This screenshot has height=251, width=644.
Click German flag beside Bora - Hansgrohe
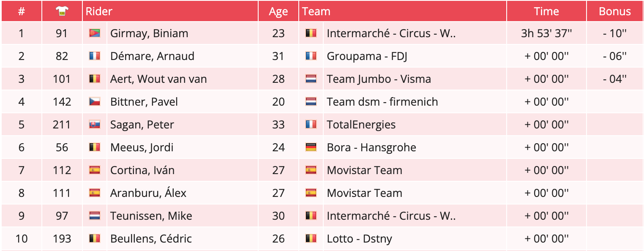pyautogui.click(x=311, y=147)
